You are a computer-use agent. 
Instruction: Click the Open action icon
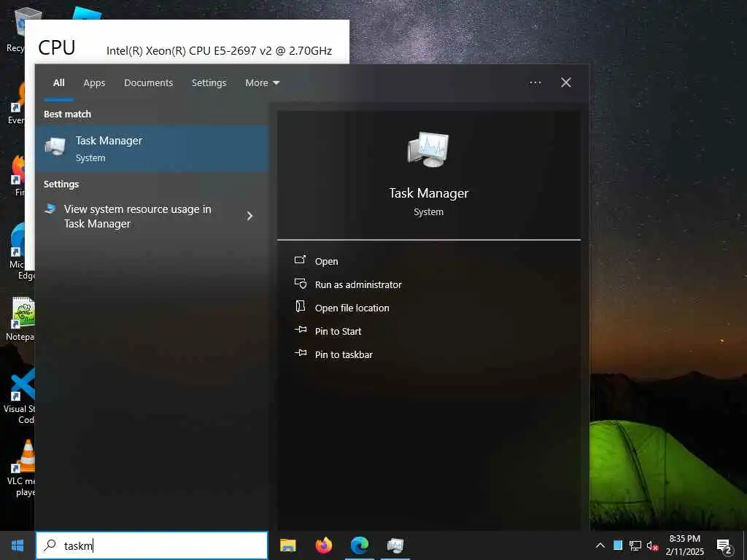(300, 260)
